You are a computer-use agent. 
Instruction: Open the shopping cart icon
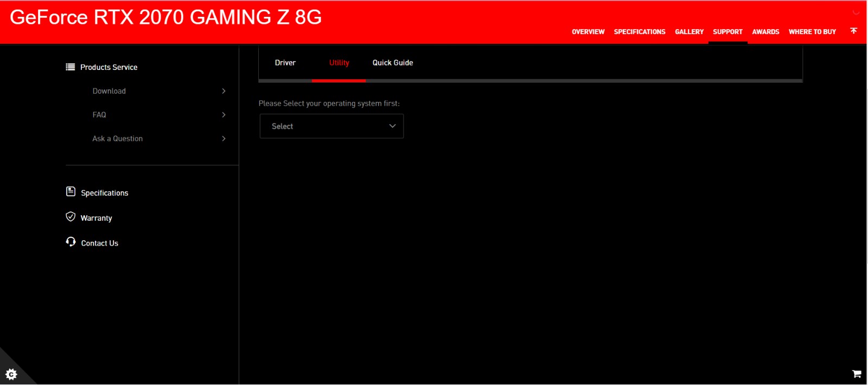tap(857, 374)
